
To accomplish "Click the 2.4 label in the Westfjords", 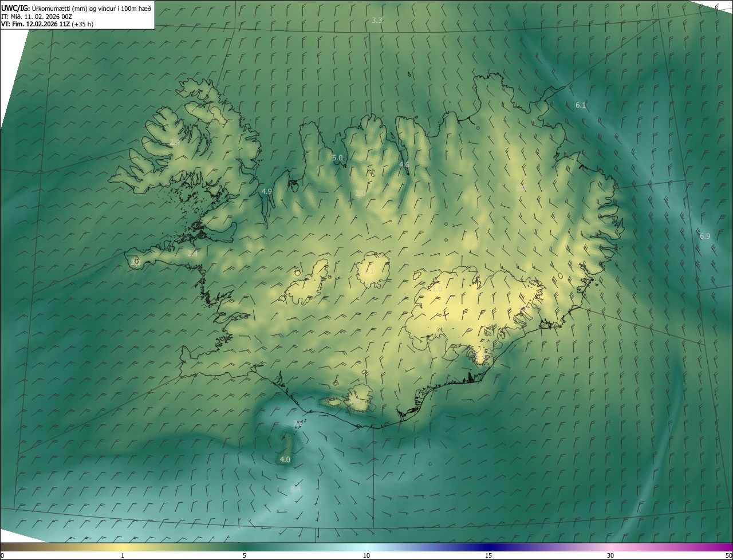I will click(x=175, y=142).
